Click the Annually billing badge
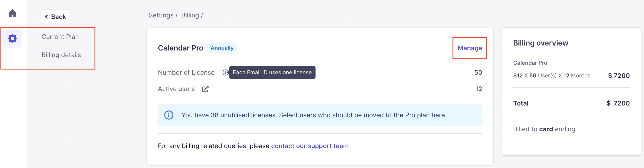The height and width of the screenshot is (168, 644). pos(222,48)
